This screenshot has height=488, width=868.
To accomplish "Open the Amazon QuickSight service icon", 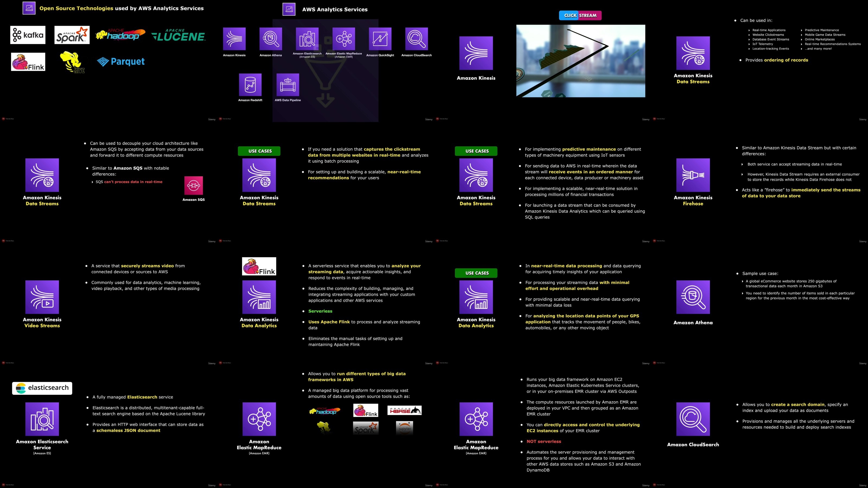I will click(380, 39).
